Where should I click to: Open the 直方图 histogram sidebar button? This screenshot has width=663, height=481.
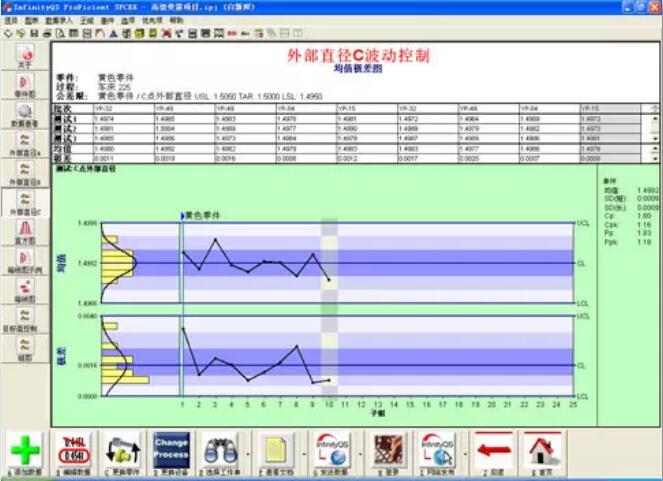point(25,232)
